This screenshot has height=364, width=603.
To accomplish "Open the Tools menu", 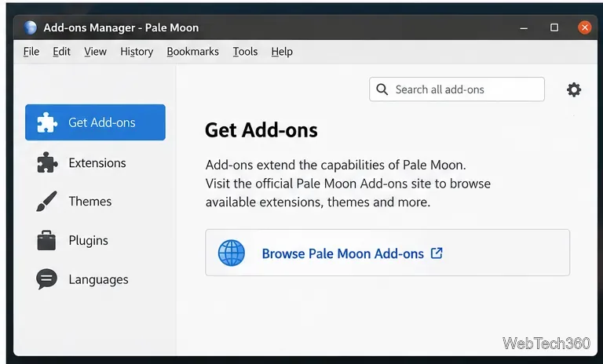I will [245, 52].
